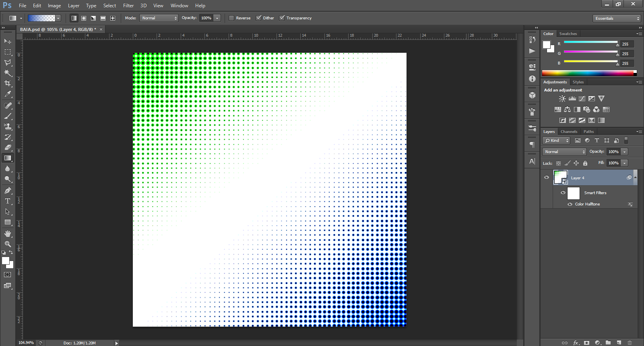Create a new group folder icon

(608, 343)
